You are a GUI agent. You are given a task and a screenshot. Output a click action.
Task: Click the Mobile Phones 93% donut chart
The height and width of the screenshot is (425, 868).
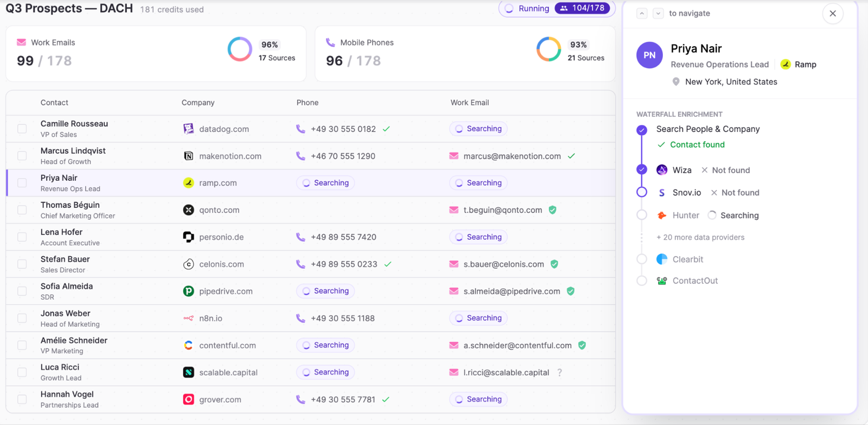548,49
